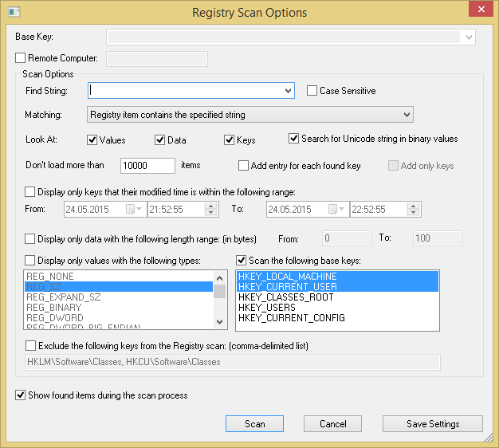Toggle Show found items during the scan process

(x=21, y=395)
